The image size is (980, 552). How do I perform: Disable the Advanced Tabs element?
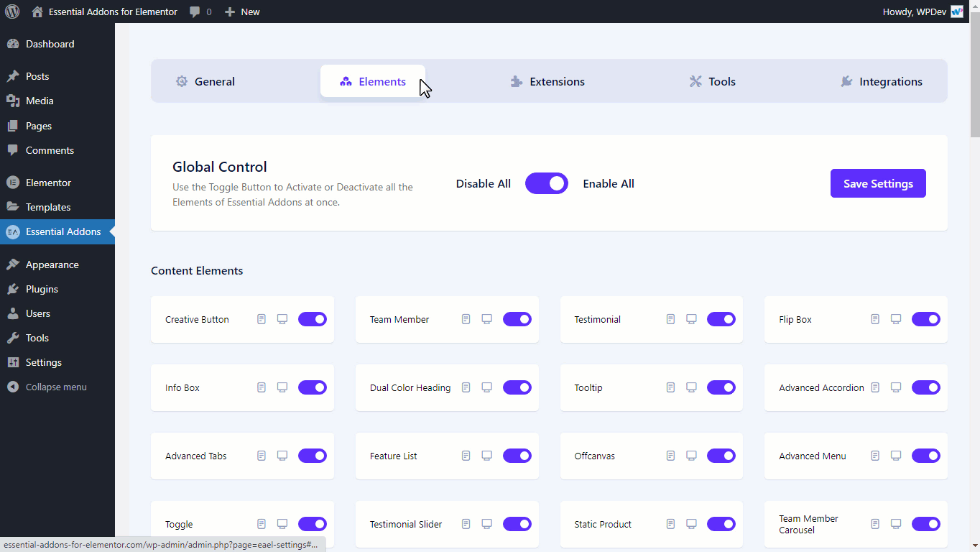(x=313, y=456)
